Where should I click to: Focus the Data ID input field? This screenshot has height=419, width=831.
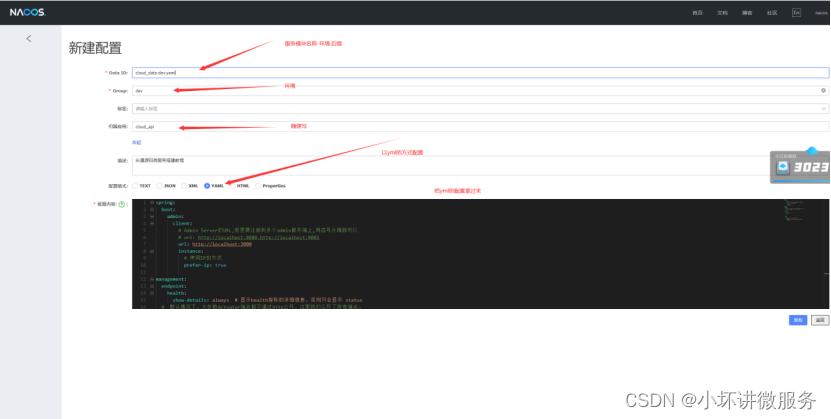480,73
